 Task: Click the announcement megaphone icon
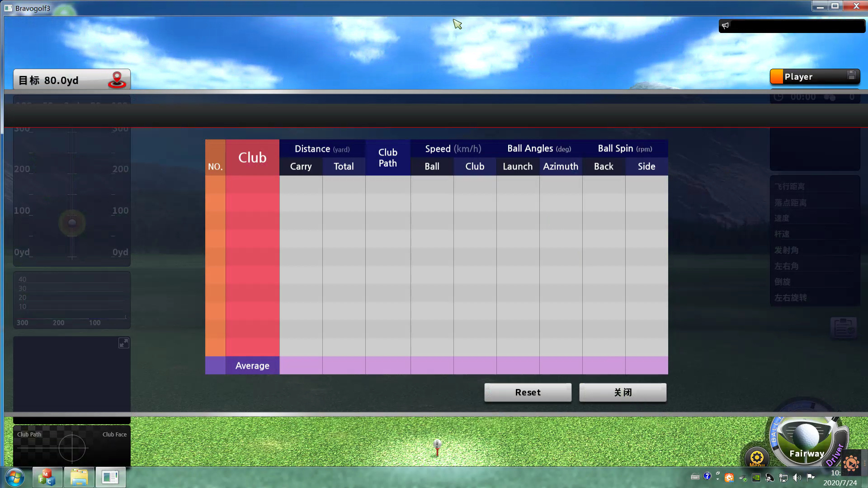[x=725, y=26]
